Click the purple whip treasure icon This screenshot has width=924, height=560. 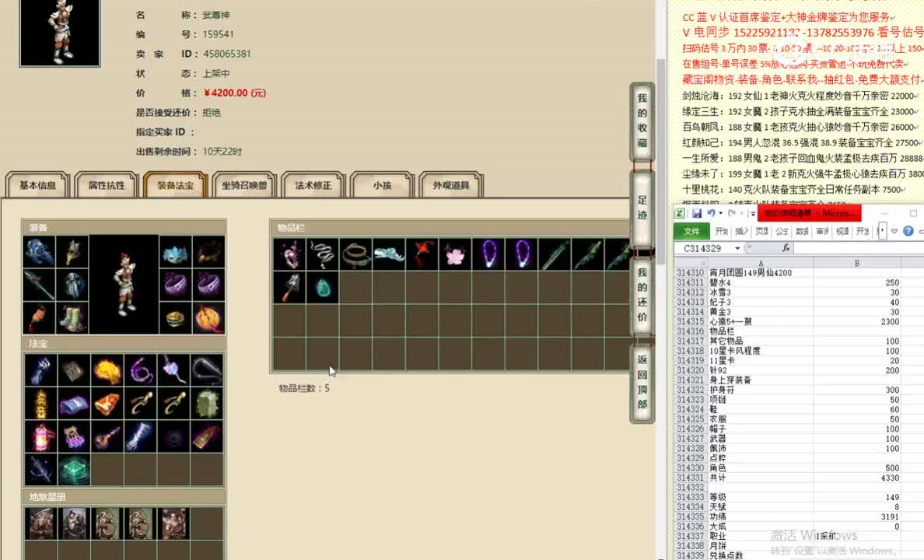coord(140,370)
